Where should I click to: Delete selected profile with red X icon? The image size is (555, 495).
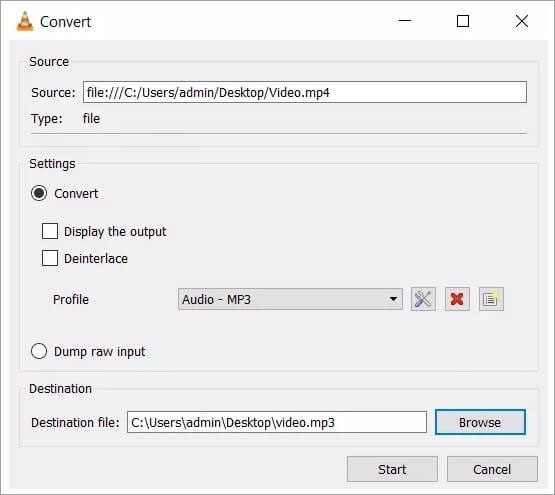point(457,299)
